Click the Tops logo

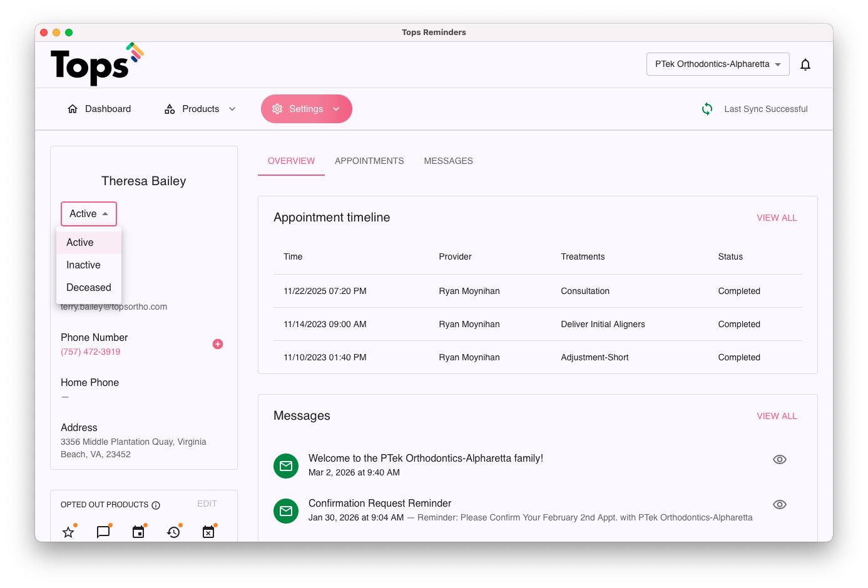click(x=97, y=64)
